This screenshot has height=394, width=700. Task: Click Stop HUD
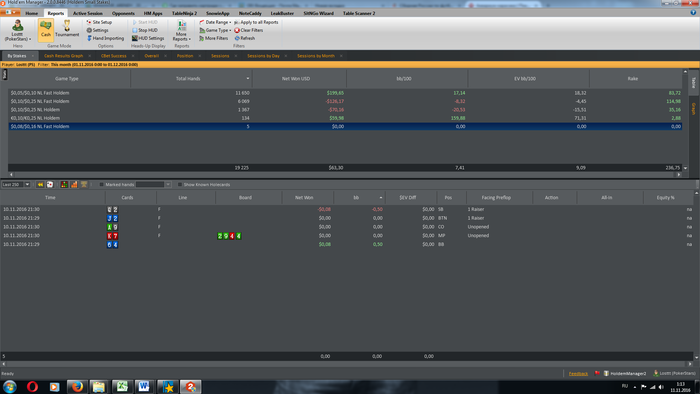[145, 30]
